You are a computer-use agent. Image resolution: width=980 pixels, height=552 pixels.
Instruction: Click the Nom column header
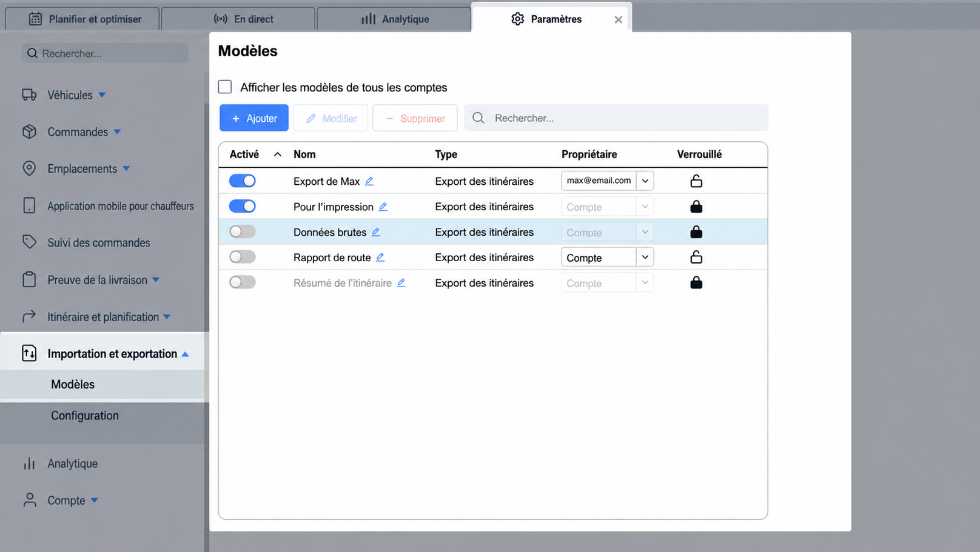click(x=304, y=155)
